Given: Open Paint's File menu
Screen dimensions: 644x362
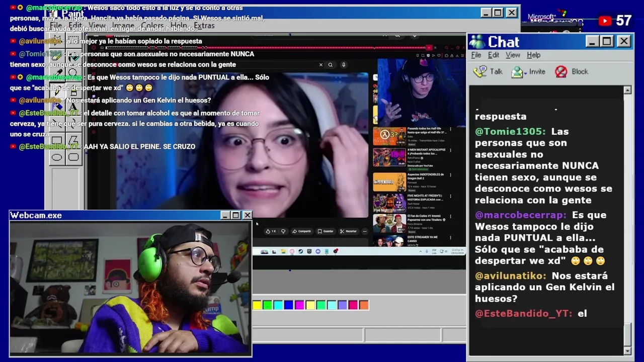Looking at the screenshot, I should pos(56,25).
